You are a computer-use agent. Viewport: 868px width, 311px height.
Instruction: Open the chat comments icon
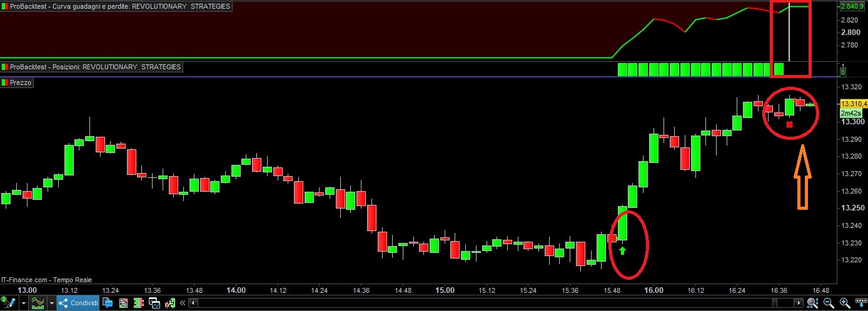[108, 303]
